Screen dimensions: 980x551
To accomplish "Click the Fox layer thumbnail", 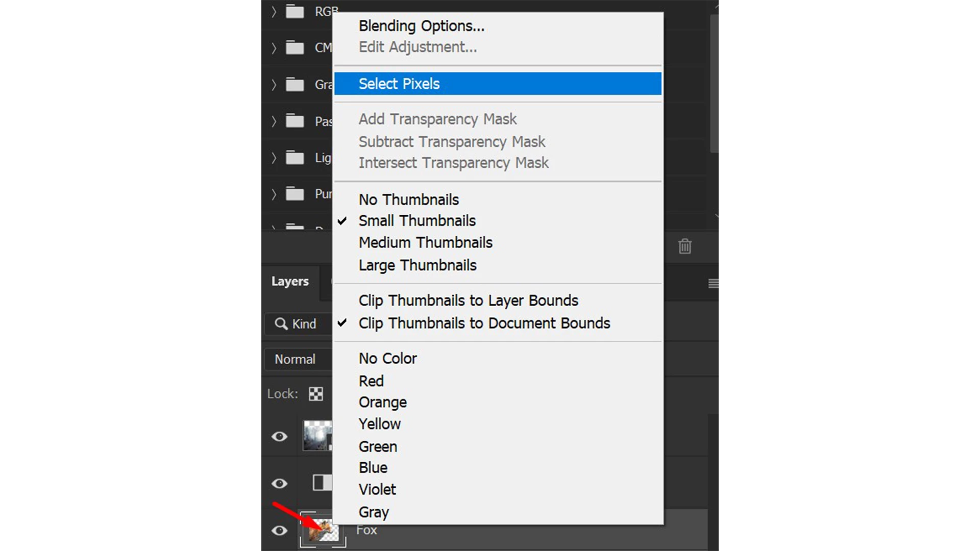I will 323,531.
